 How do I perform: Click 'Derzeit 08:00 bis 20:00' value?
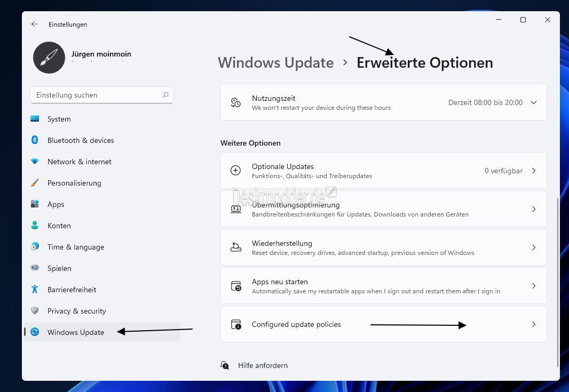[x=486, y=102]
